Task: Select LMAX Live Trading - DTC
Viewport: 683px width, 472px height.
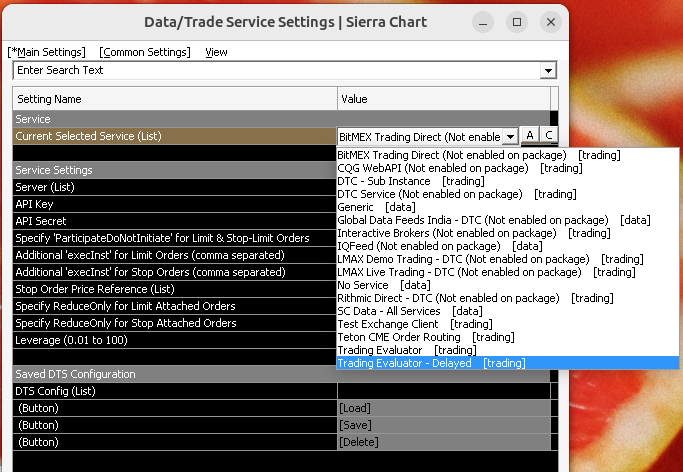Action: click(x=508, y=273)
